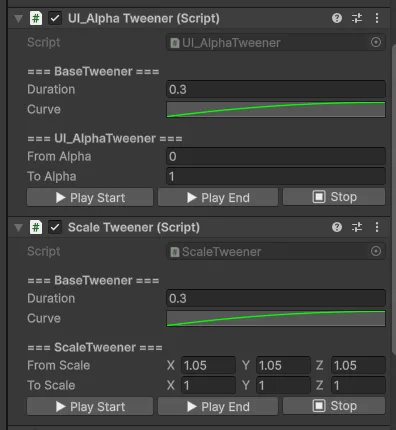Click Play End under ScaleTweener
Viewport: 396px width, 430px height.
[218, 406]
